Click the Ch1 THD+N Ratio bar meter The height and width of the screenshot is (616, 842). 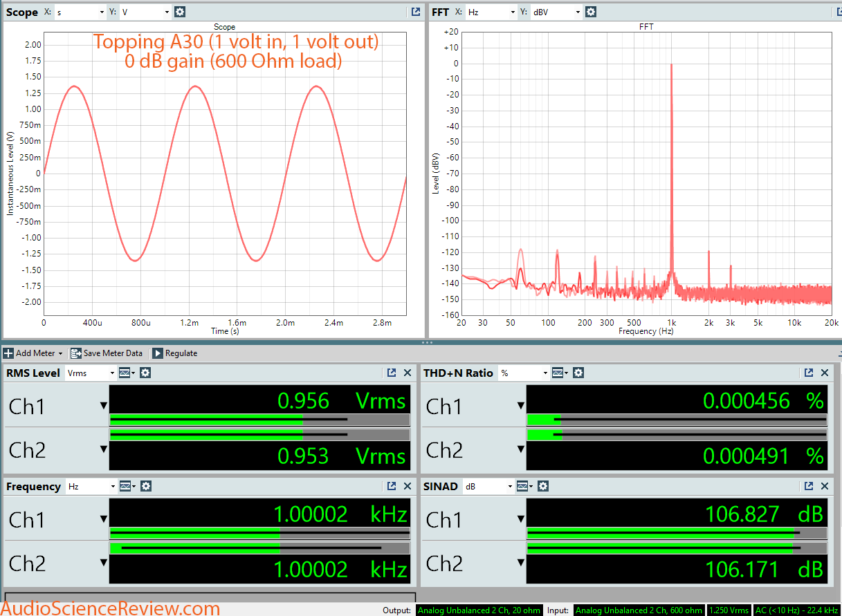(677, 419)
